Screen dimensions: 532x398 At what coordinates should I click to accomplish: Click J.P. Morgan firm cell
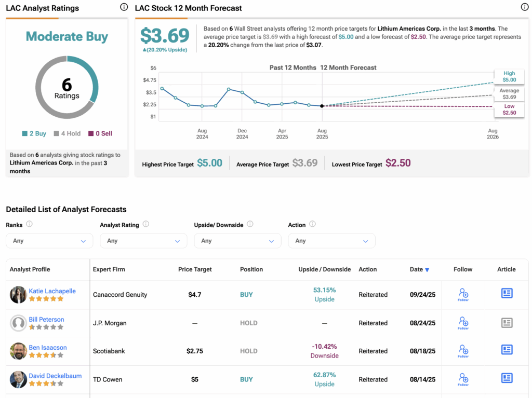(110, 323)
